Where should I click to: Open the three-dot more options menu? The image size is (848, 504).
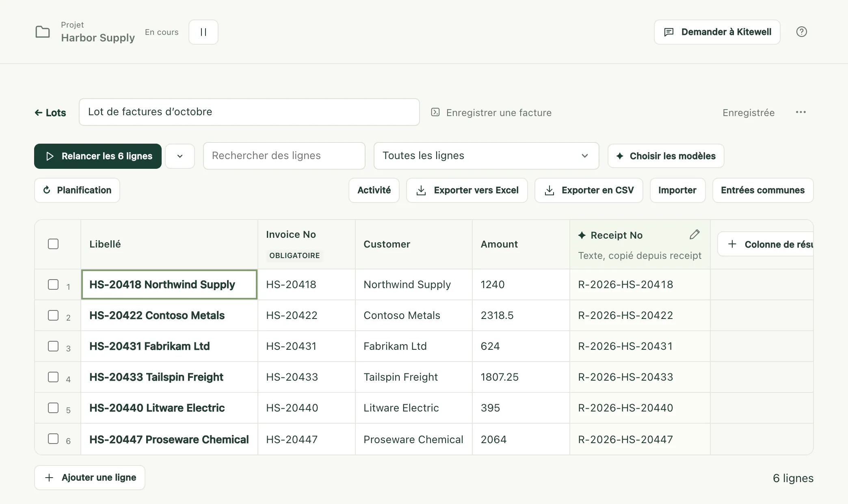pyautogui.click(x=801, y=112)
